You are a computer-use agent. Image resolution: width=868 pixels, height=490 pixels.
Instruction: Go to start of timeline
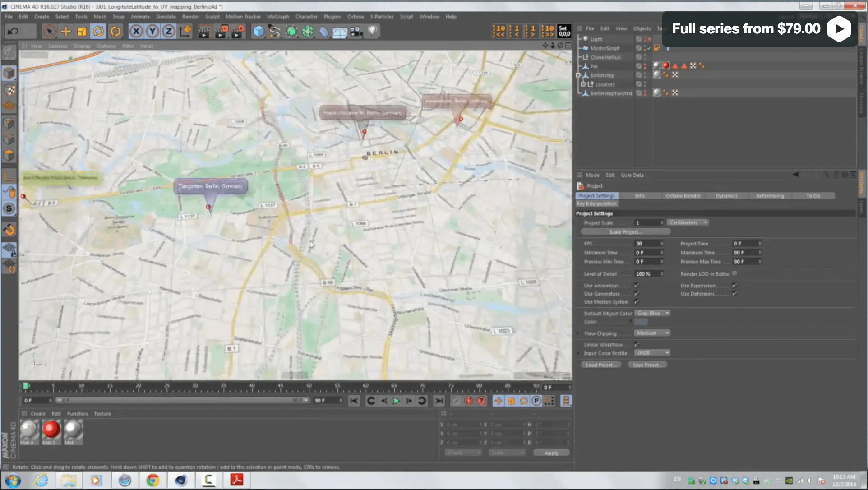tap(354, 401)
